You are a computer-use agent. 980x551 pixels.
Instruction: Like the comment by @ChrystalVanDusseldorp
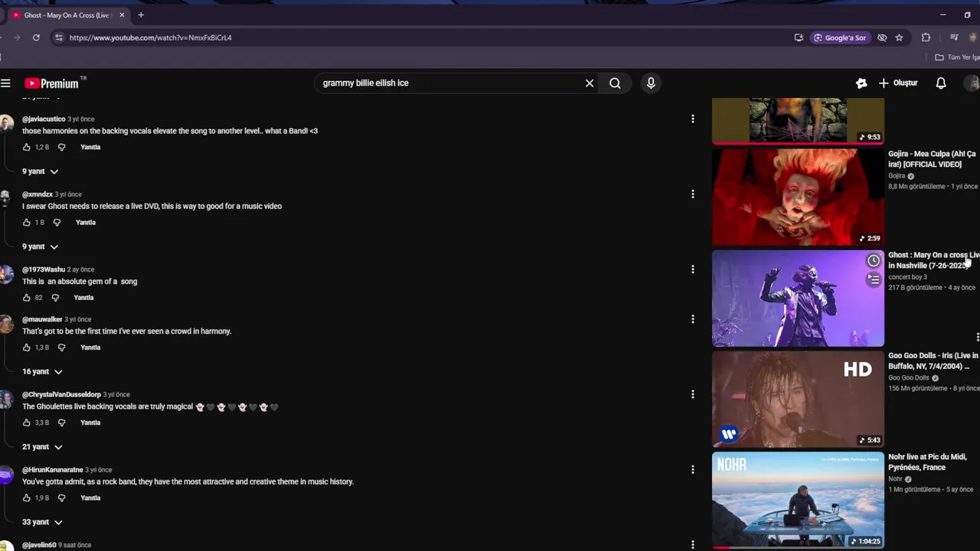pos(27,422)
